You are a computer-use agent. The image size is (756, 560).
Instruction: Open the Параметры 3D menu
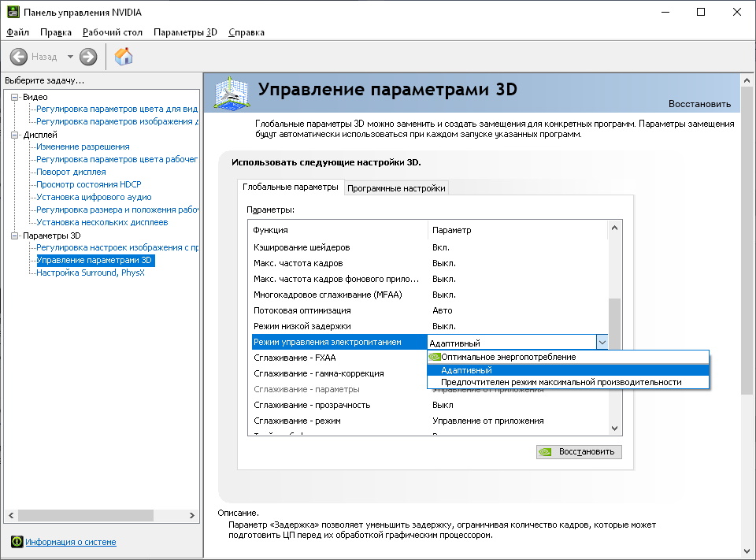point(185,32)
